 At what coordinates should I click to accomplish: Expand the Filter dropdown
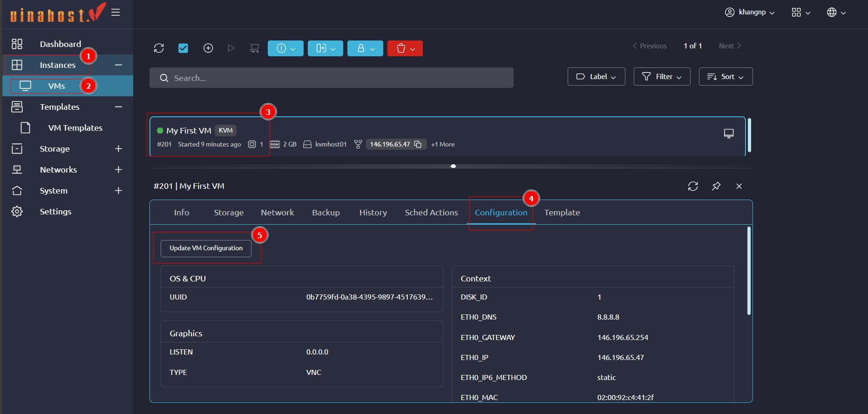662,77
